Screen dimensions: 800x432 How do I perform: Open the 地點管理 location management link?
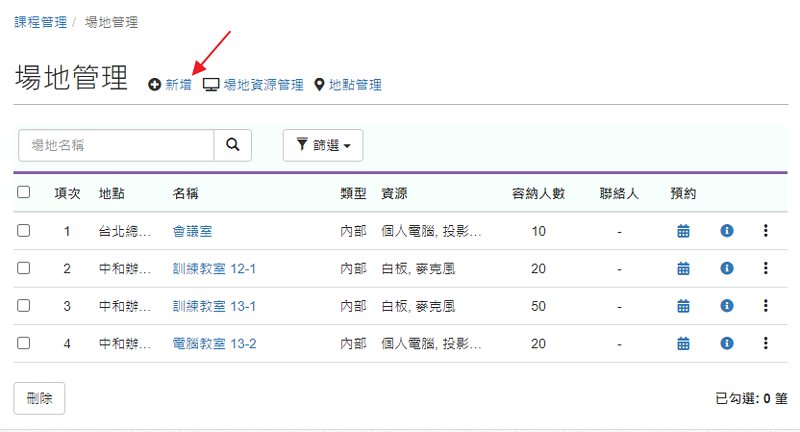[347, 86]
